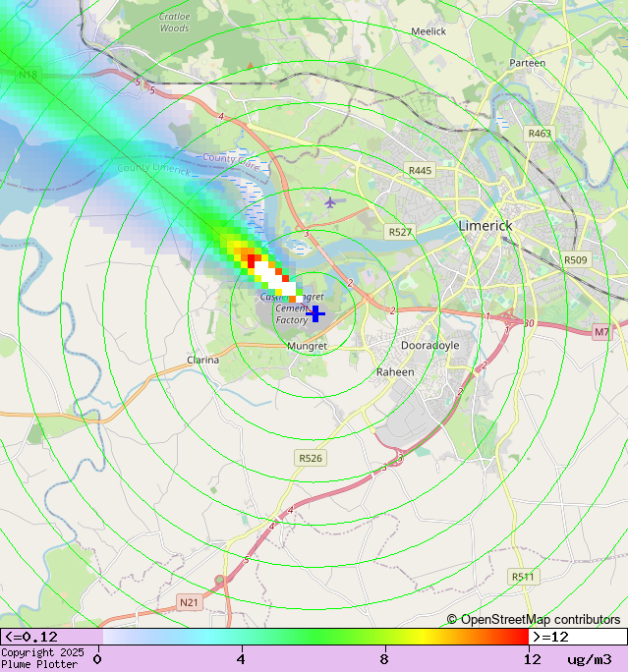The height and width of the screenshot is (672, 628).
Task: Click the blue cross source marker
Action: (x=315, y=313)
